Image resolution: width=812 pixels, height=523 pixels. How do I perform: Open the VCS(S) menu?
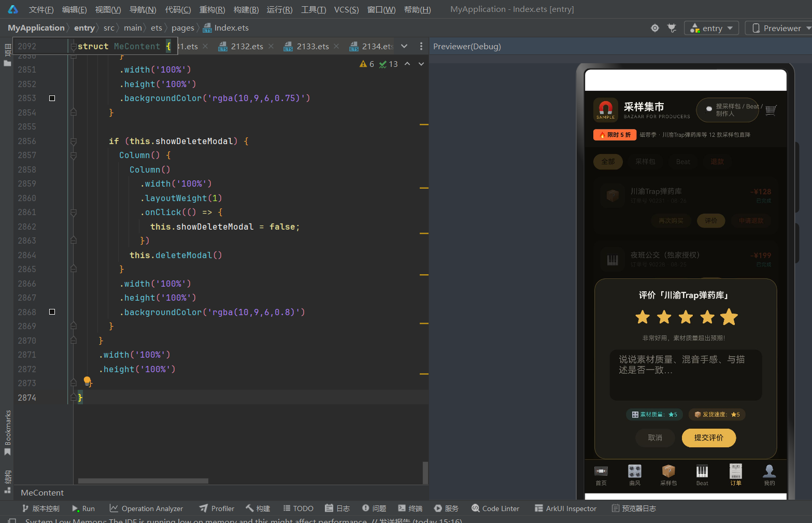click(346, 9)
